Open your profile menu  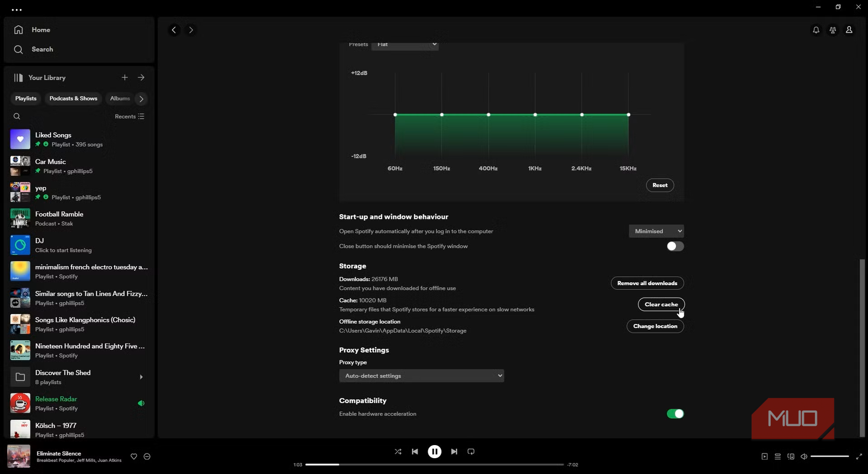pos(849,30)
